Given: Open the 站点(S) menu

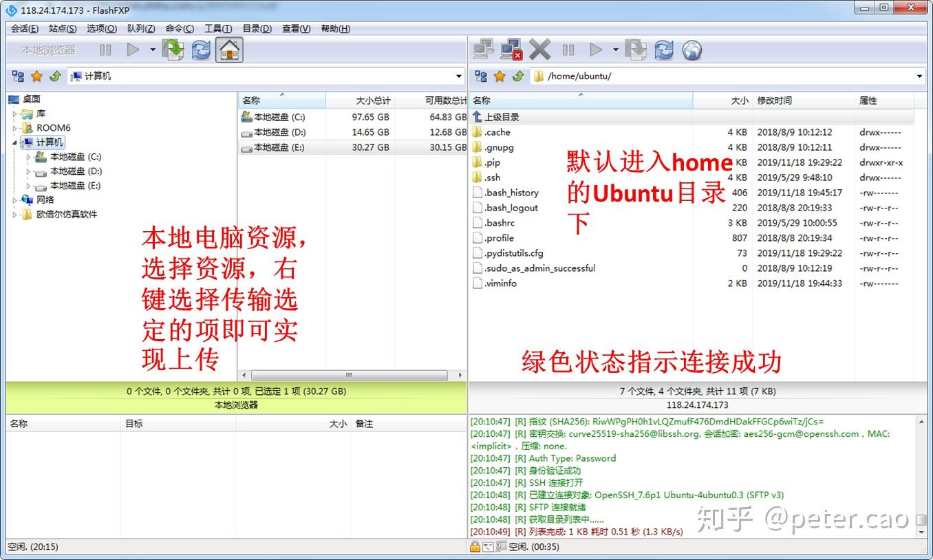Looking at the screenshot, I should (63, 28).
